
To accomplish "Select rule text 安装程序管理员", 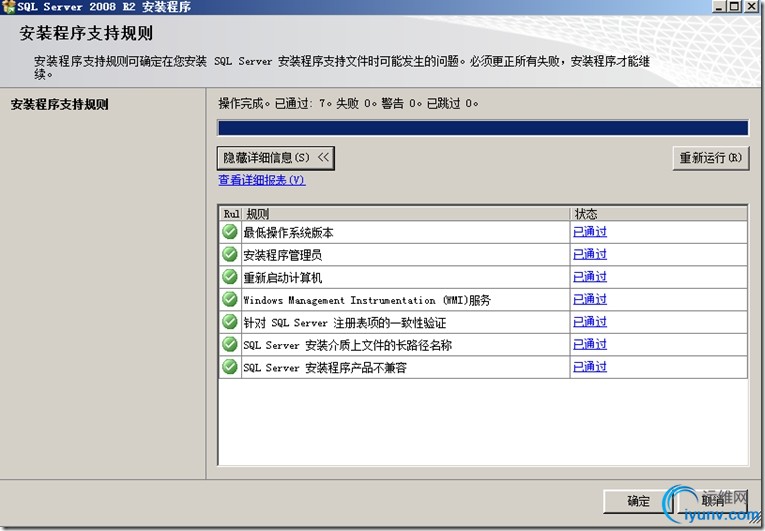I will [282, 255].
